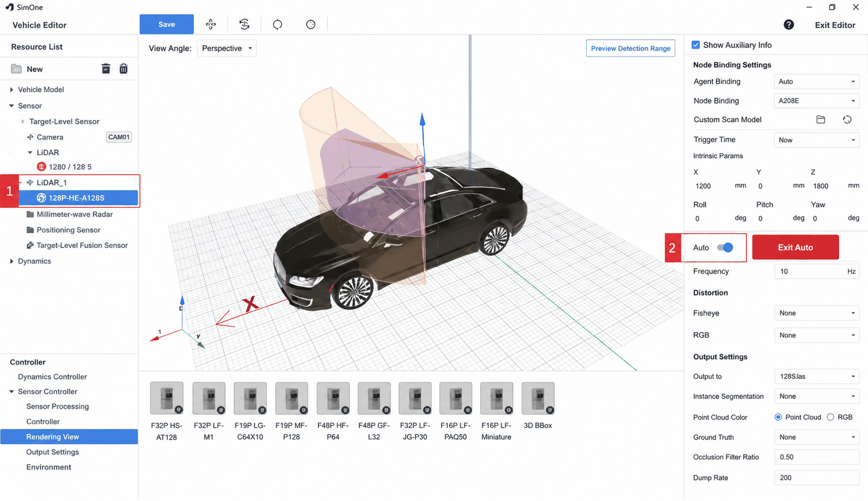Click the Frequency input field
868x501 pixels.
tap(817, 271)
